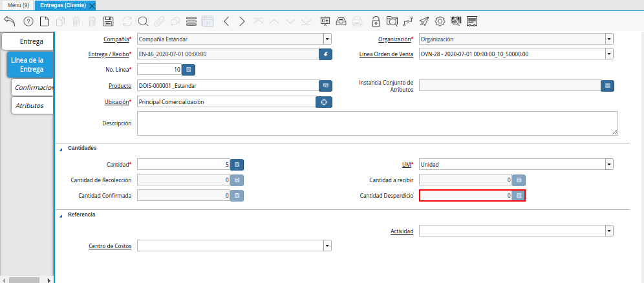Click the Actividad label link
Image resolution: width=644 pixels, height=283 pixels.
tap(402, 231)
